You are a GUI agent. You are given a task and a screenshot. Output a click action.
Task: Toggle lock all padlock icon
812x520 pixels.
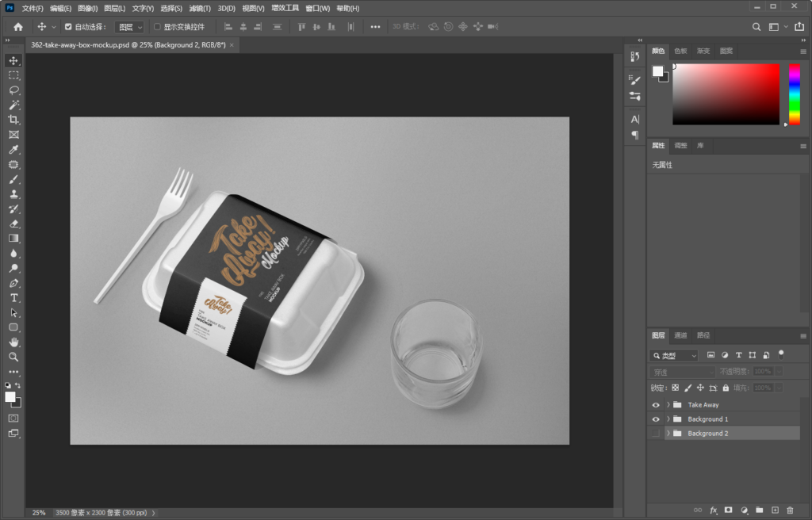[726, 388]
